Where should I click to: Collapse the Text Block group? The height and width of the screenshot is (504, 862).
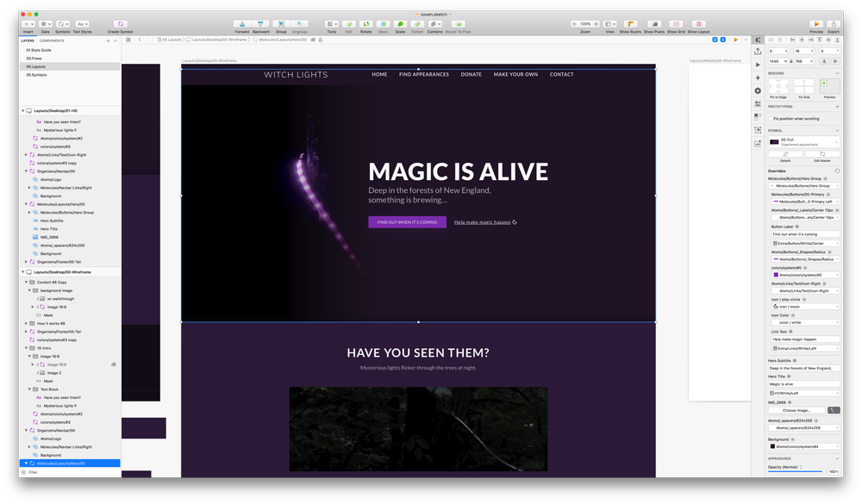pyautogui.click(x=29, y=389)
